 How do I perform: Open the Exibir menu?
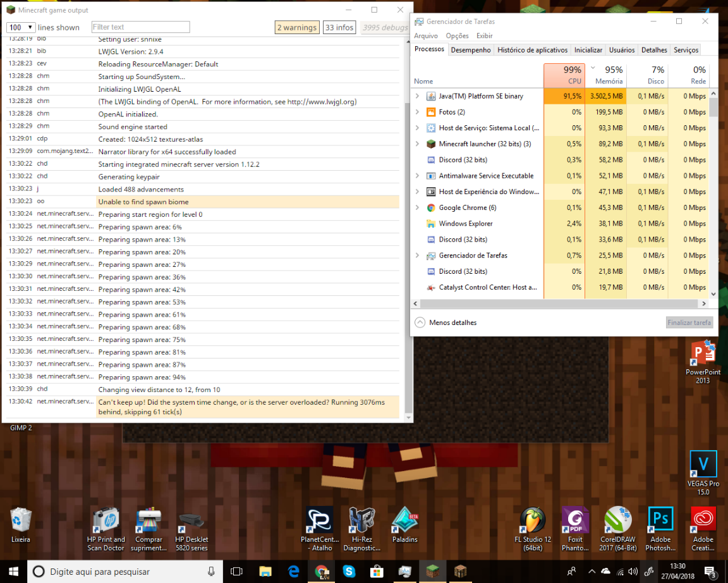(484, 36)
